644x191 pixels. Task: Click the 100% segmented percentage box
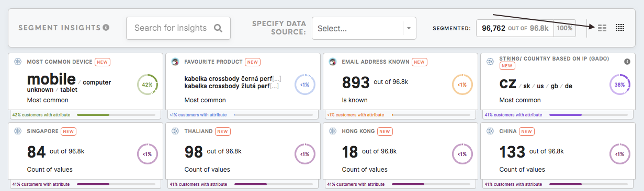coord(564,28)
